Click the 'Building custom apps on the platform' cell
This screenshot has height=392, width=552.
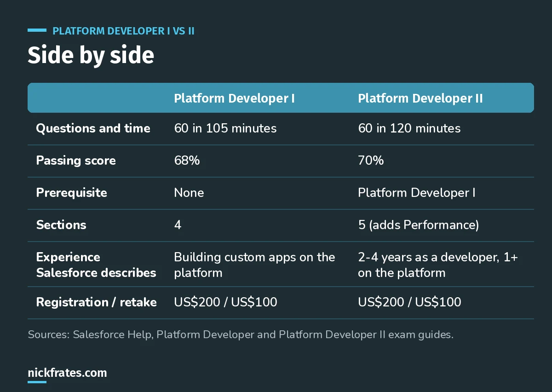coord(254,265)
